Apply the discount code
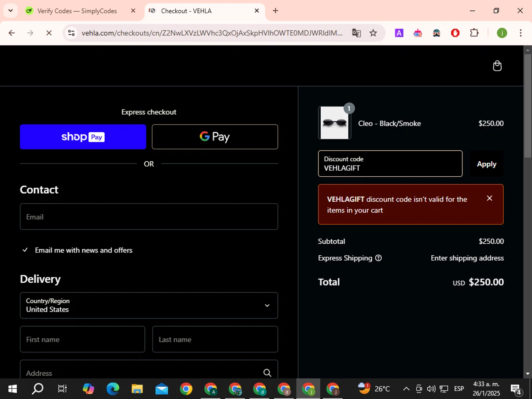The image size is (532, 399). click(x=487, y=164)
